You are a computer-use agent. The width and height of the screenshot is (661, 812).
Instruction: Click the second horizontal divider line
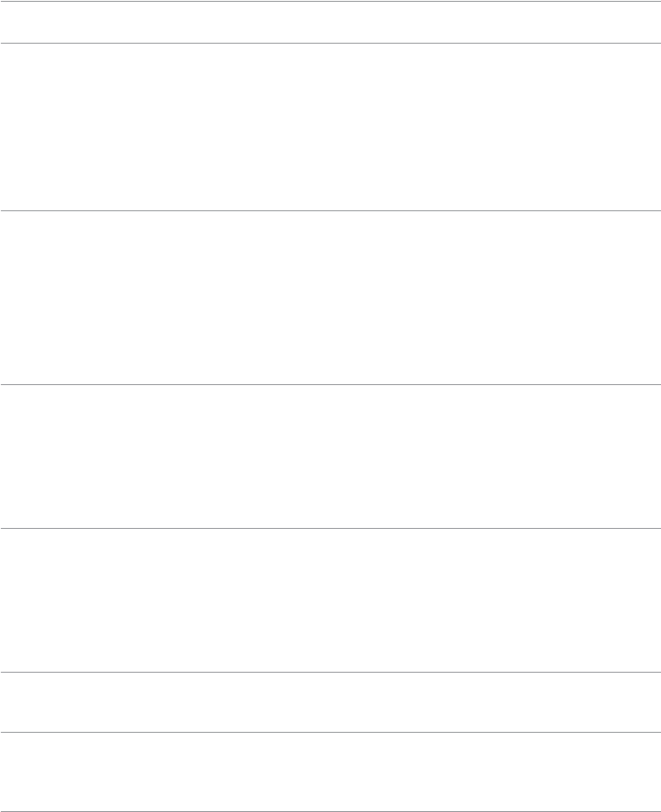[330, 43]
